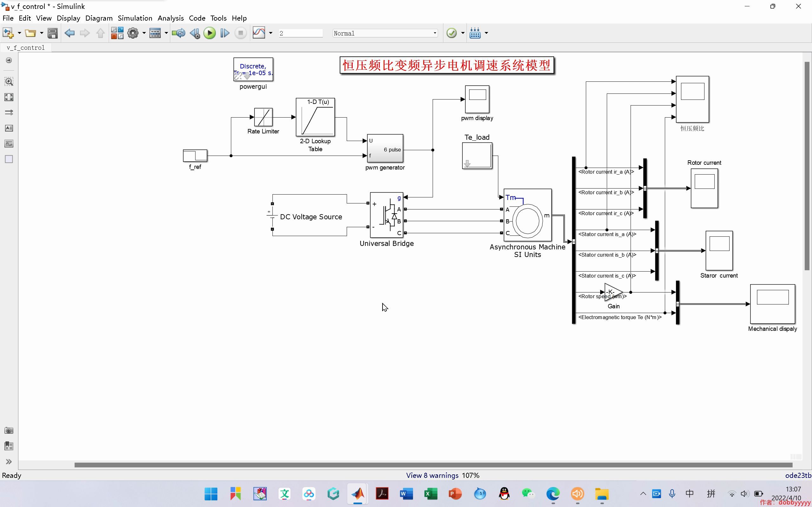This screenshot has width=812, height=507.
Task: Stop the running simulation
Action: click(x=240, y=33)
